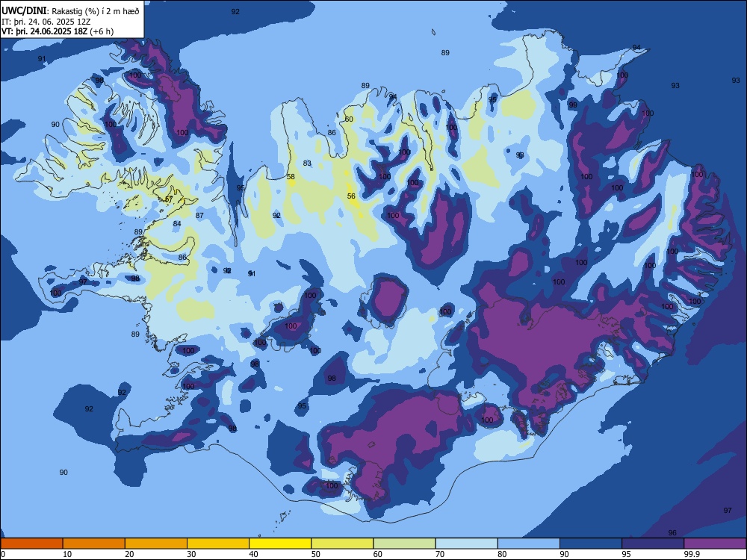
Task: Select the legend tick label '60'
Action: click(378, 554)
